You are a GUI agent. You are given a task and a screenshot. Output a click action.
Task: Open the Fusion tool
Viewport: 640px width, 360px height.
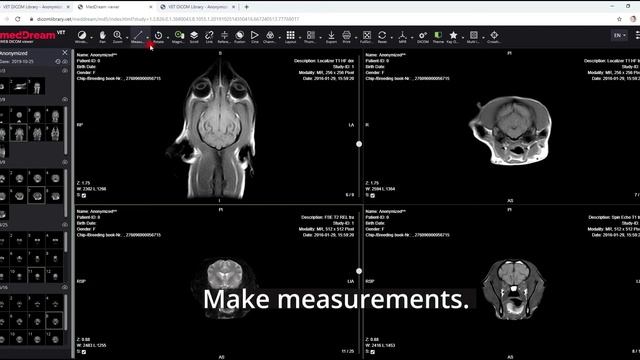click(x=240, y=36)
